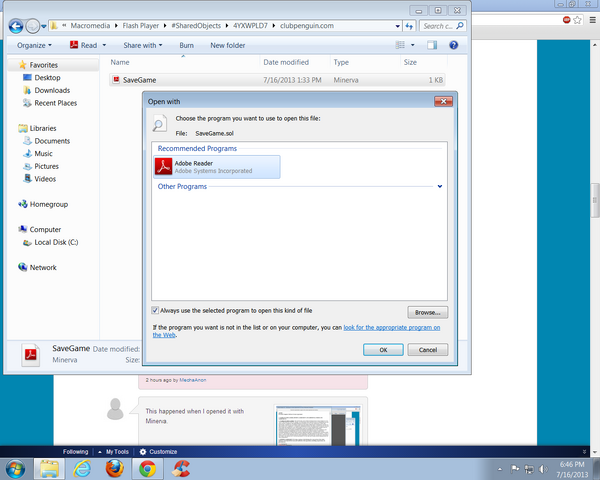The image size is (600, 480).
Task: Click Customize in the bottom bar
Action: pos(158,452)
